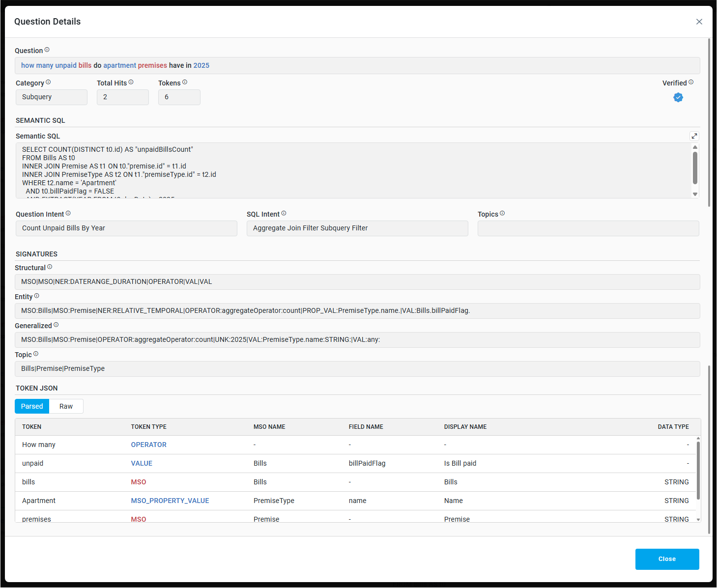This screenshot has height=588, width=717.
Task: Click 'Is Bill paid' display name cell
Action: pos(460,463)
